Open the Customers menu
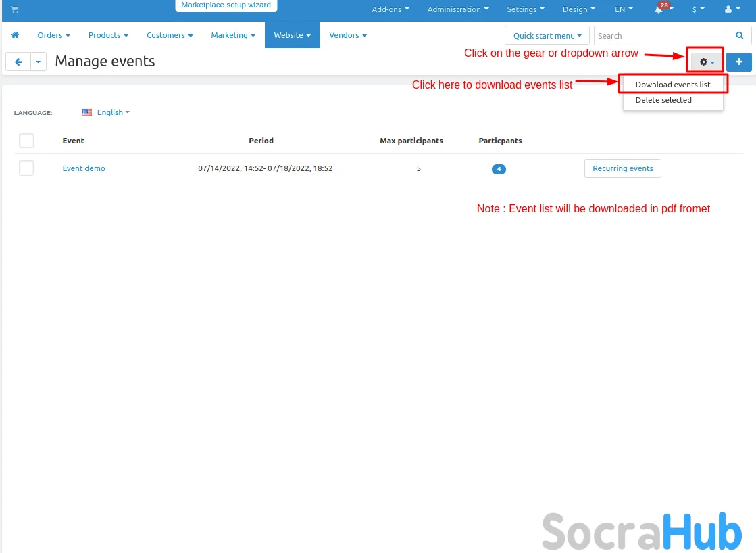Viewport: 756px width, 553px height. tap(170, 34)
